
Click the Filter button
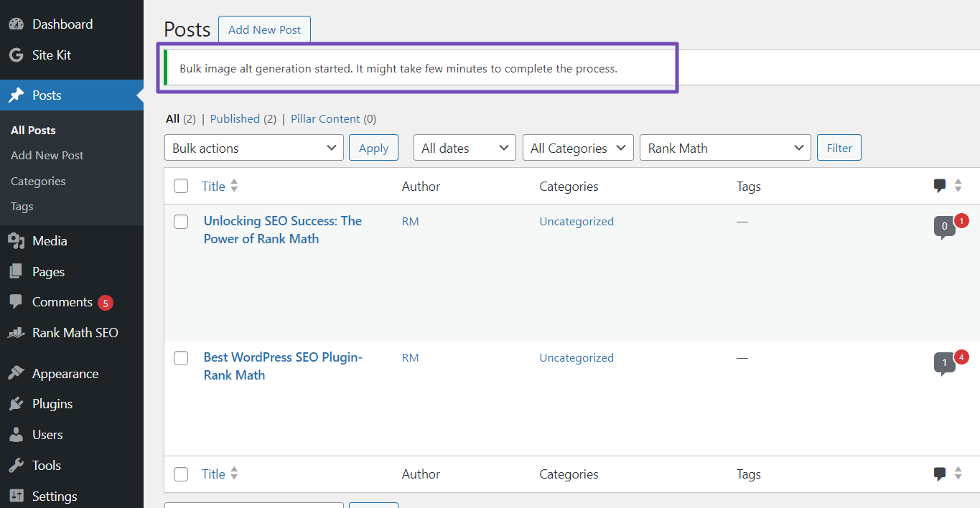[839, 148]
